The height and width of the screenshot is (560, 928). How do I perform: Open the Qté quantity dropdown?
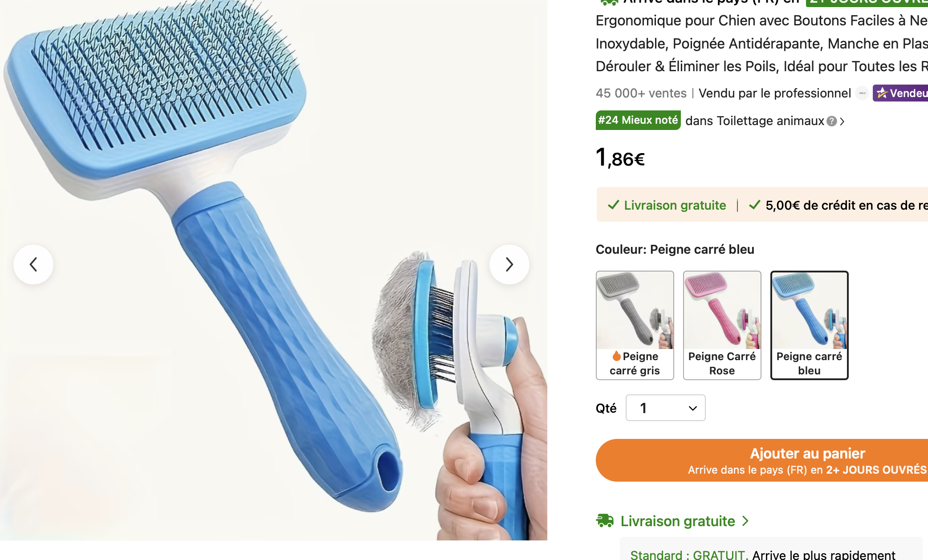[x=665, y=408]
